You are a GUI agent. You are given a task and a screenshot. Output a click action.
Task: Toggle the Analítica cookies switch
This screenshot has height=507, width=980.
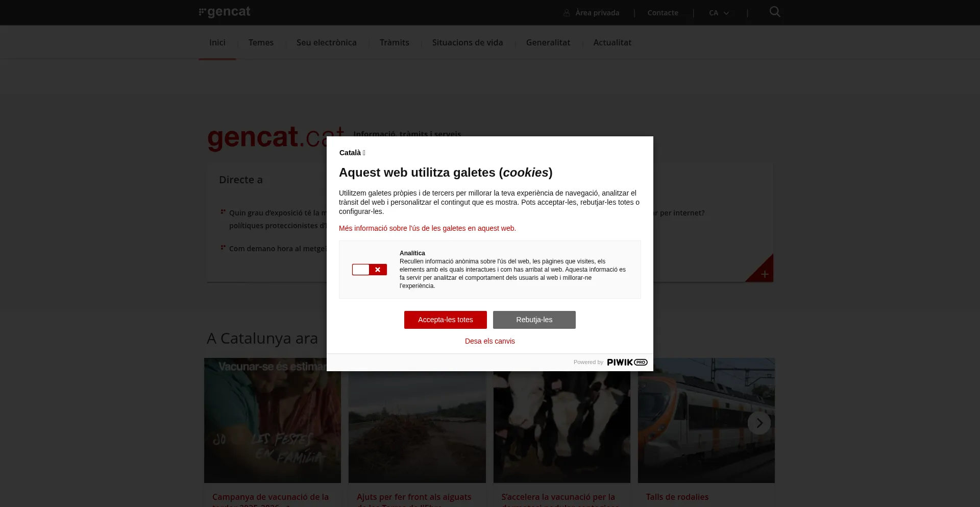(369, 270)
